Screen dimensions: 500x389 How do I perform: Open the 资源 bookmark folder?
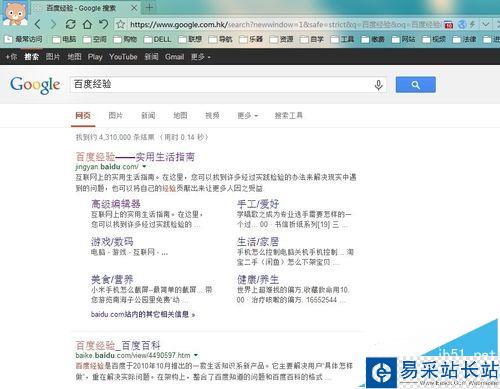pyautogui.click(x=282, y=39)
